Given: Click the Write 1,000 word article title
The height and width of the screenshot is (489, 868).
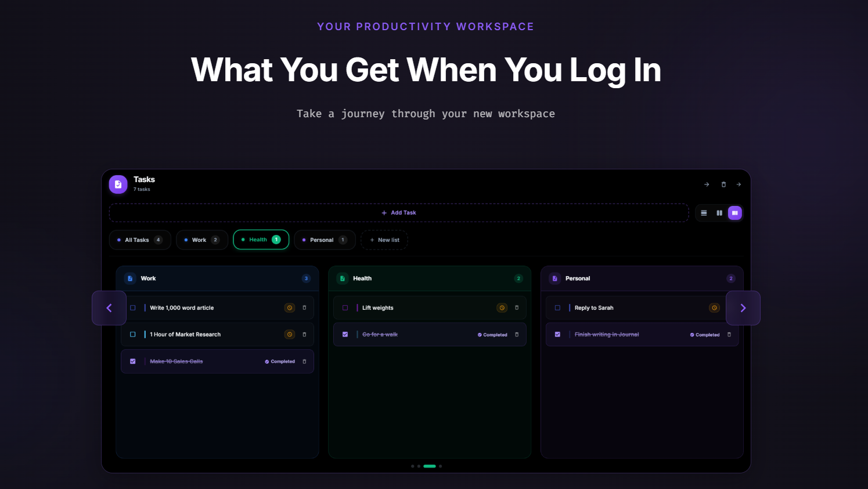Looking at the screenshot, I should click(182, 308).
